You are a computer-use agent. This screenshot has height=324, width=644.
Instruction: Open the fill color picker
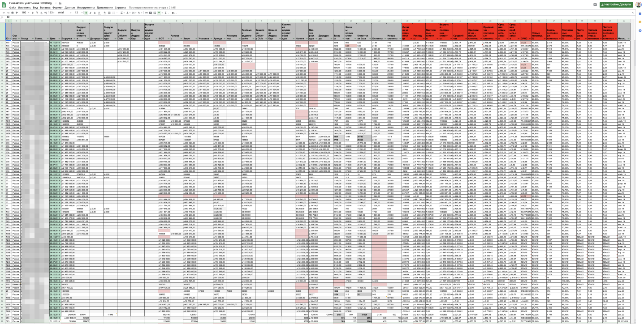pyautogui.click(x=105, y=13)
